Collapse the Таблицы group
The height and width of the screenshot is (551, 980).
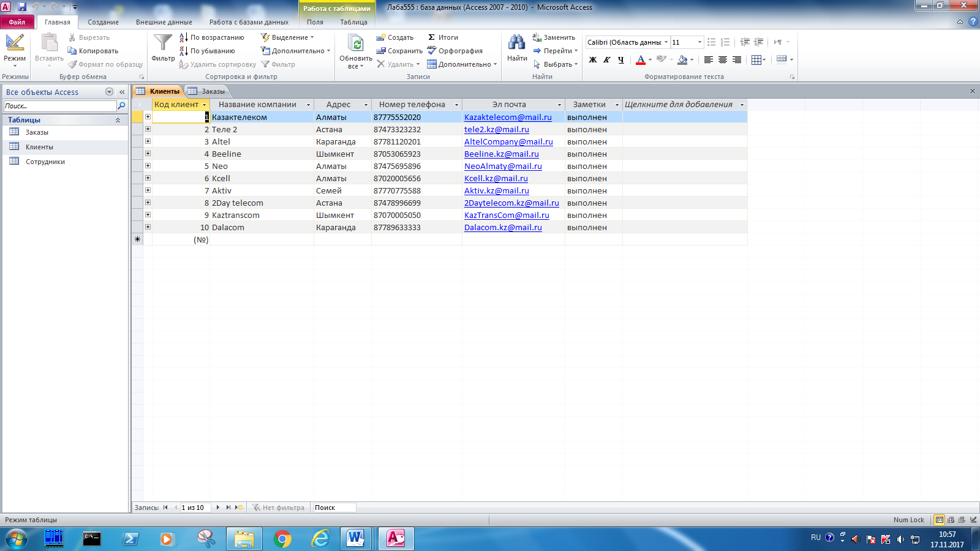click(118, 120)
